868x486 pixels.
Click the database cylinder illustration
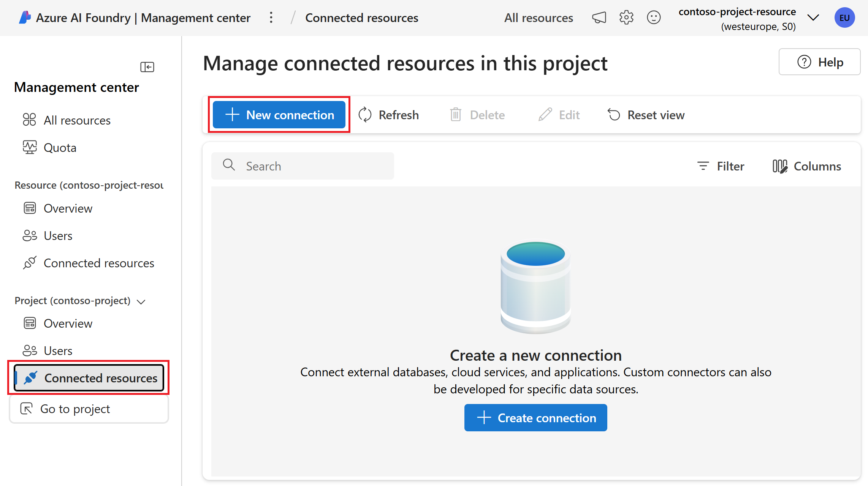pyautogui.click(x=536, y=287)
